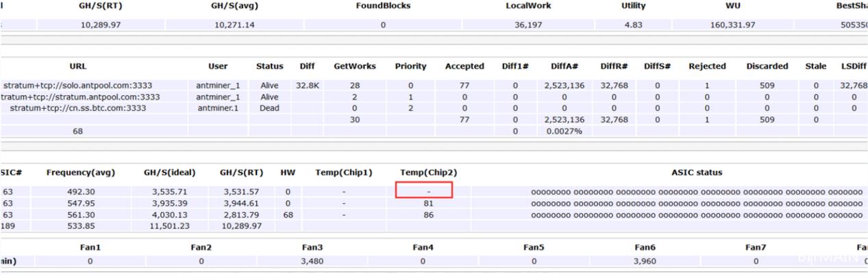868x275 pixels.
Task: Click the solo.antpool.com pool URL
Action: 77,86
